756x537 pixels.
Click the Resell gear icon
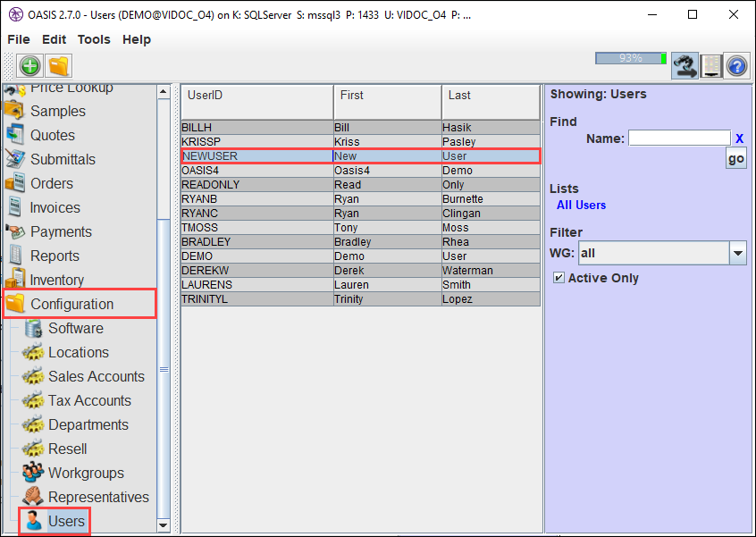click(33, 449)
